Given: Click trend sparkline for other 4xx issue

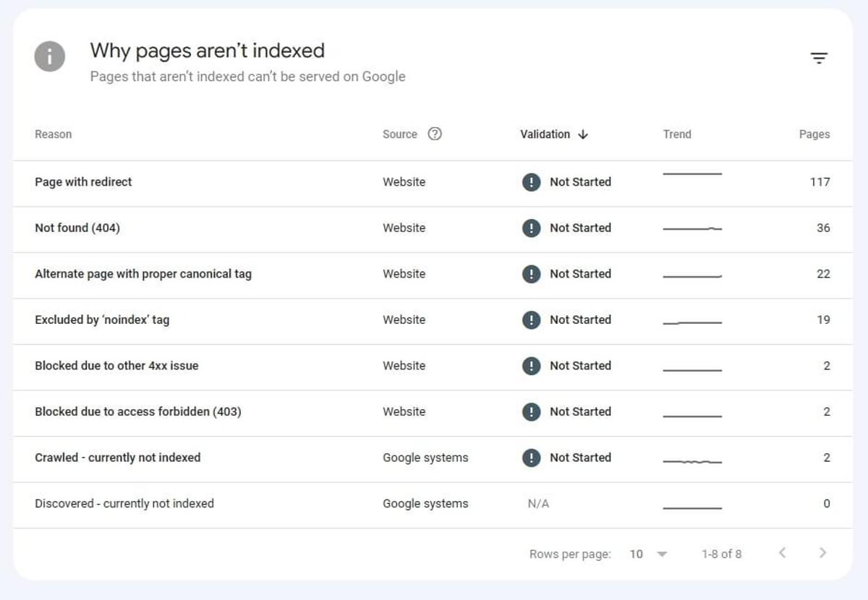Looking at the screenshot, I should [692, 370].
